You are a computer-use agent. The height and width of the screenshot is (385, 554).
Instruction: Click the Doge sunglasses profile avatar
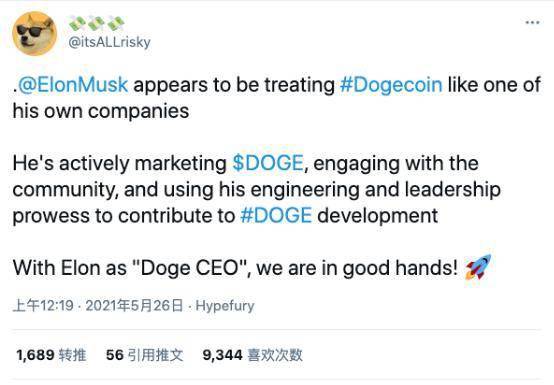pos(34,33)
